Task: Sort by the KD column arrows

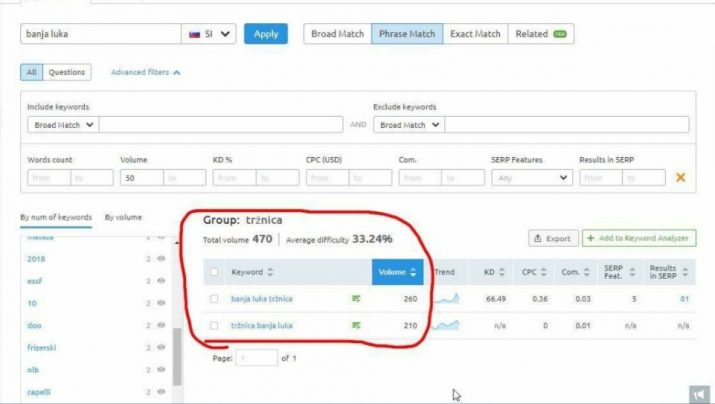Action: coord(499,272)
